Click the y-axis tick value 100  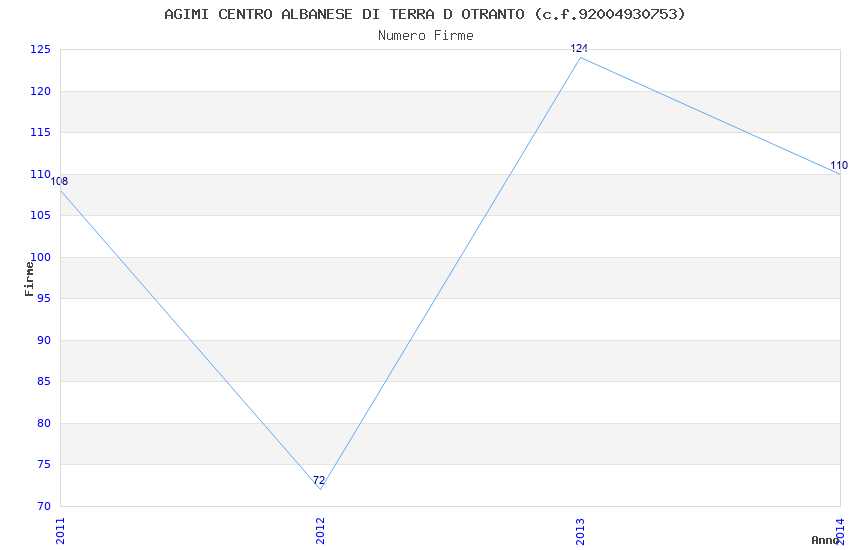(41, 257)
